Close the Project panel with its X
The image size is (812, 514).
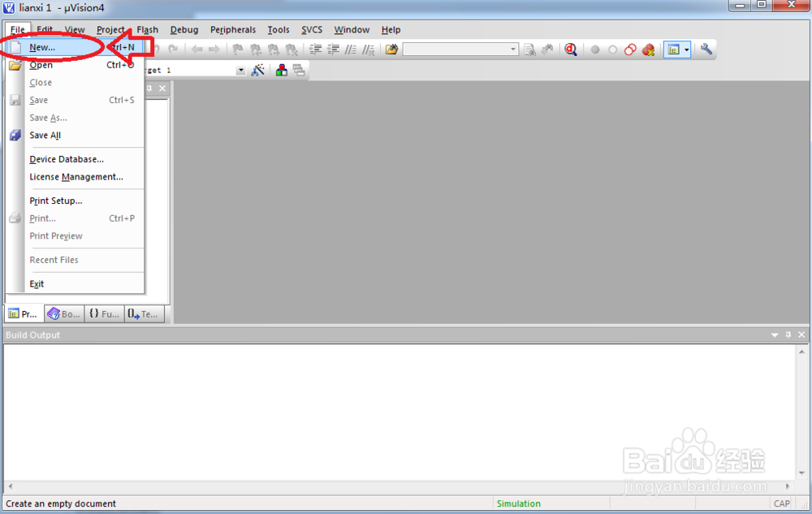[x=162, y=89]
